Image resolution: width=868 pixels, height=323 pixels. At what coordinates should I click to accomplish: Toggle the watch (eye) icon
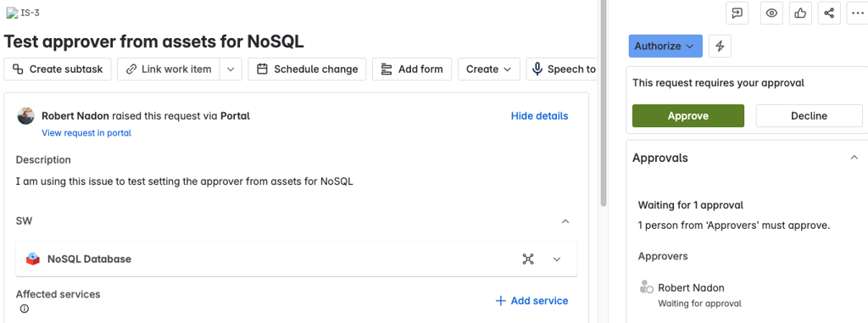click(771, 14)
